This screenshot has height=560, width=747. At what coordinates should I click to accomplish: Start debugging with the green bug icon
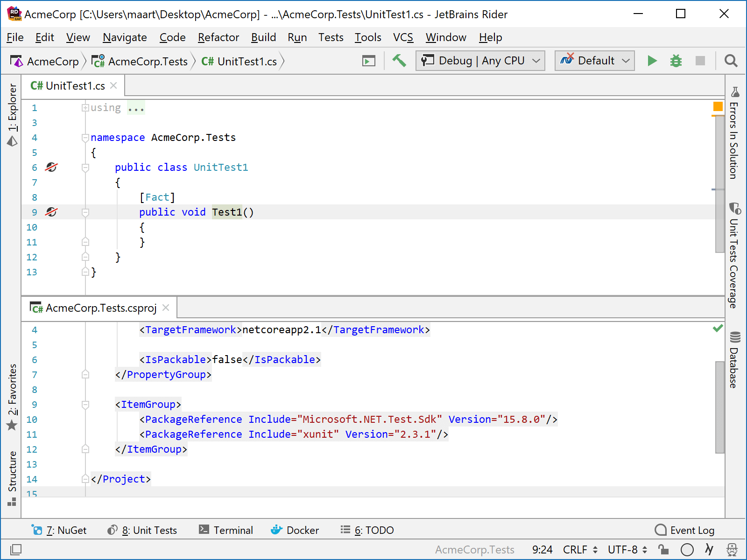[676, 61]
